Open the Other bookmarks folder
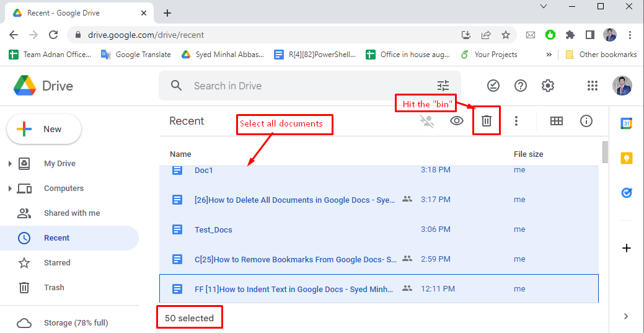Viewport: 644px width, 333px height. tap(601, 55)
